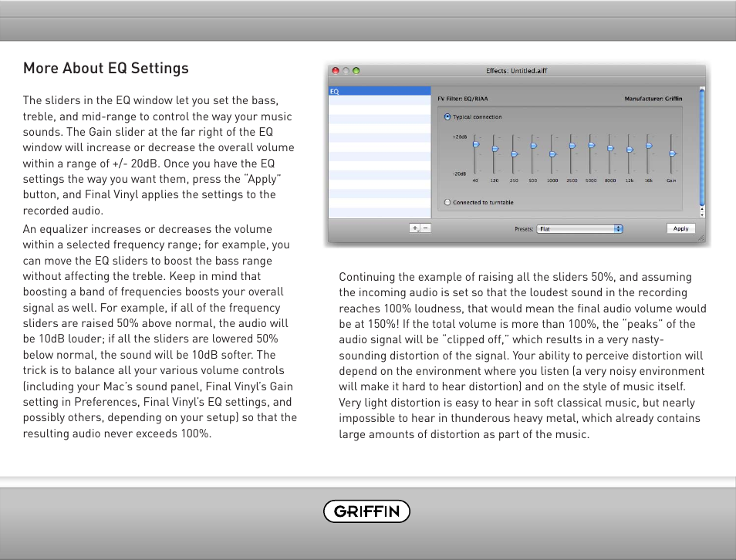Click the 120 Hz slider handle
The height and width of the screenshot is (560, 736).
tap(495, 149)
